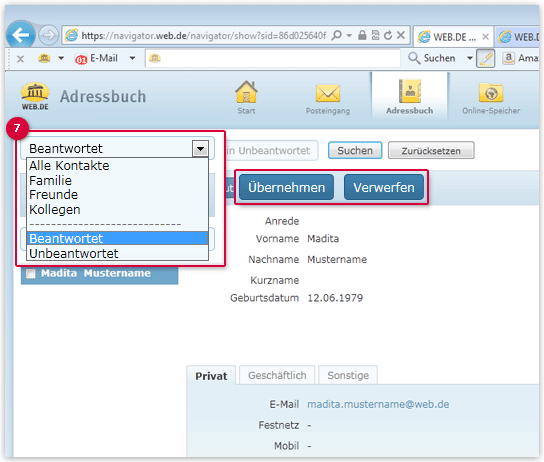The width and height of the screenshot is (544, 462).
Task: Click the Zurücksetzen button
Action: 431,151
